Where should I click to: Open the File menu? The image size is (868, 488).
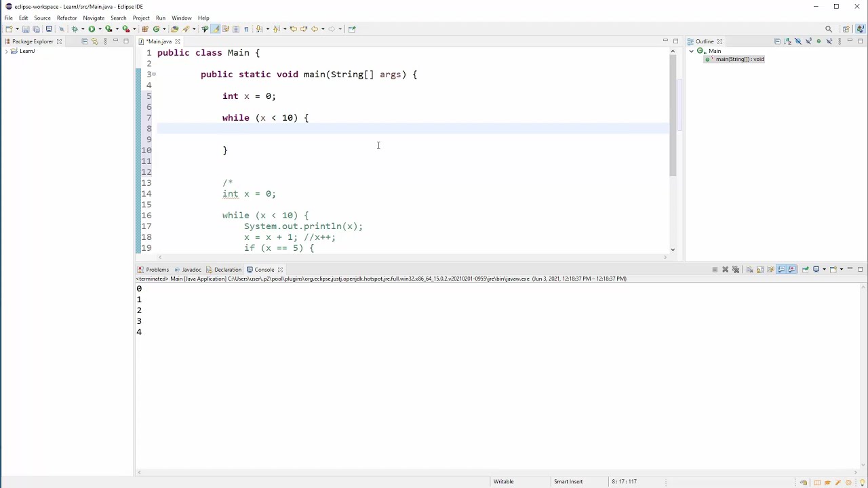click(x=9, y=18)
